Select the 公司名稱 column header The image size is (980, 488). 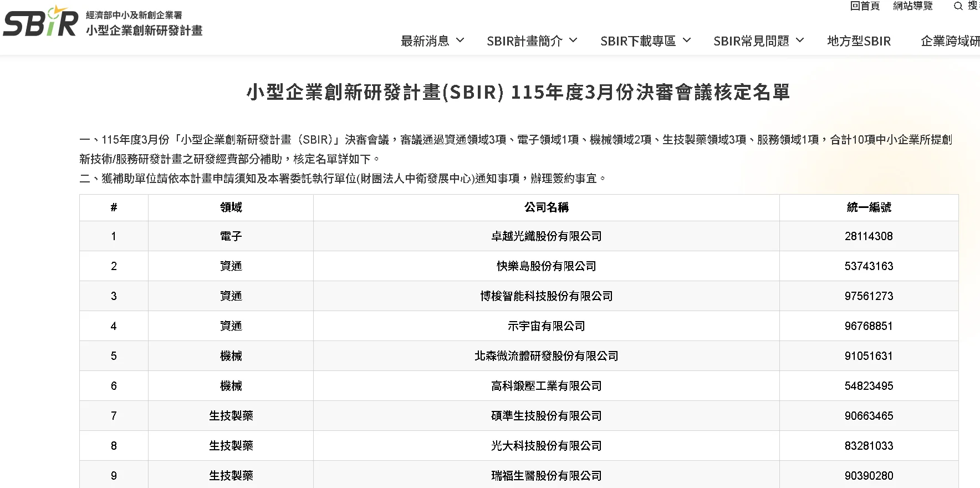tap(547, 207)
